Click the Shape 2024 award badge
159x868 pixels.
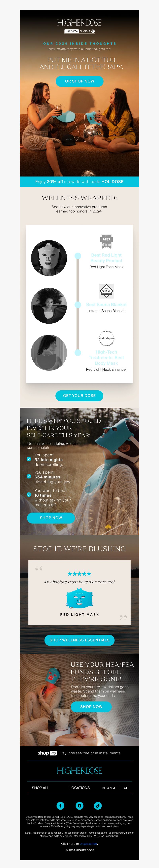107,291
